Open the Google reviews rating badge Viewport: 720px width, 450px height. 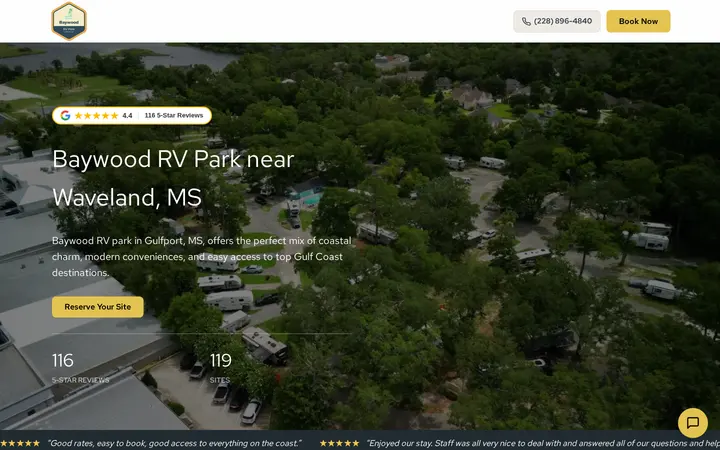point(132,116)
